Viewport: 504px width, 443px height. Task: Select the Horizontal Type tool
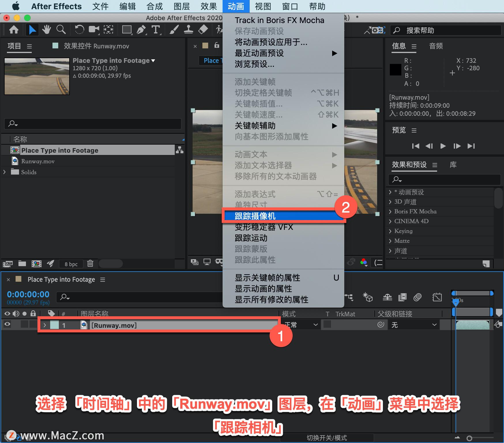[x=156, y=30]
